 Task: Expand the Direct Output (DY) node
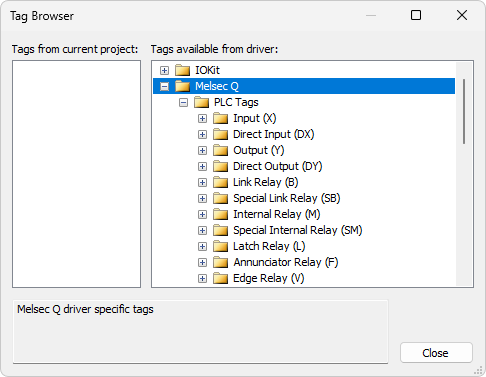pos(202,166)
